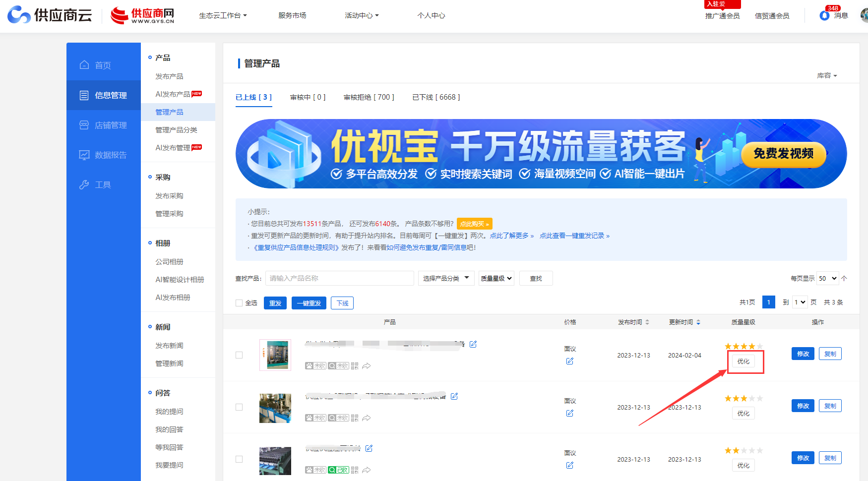868x481 pixels.
Task: Click 修改 on the two-star product row
Action: (803, 458)
